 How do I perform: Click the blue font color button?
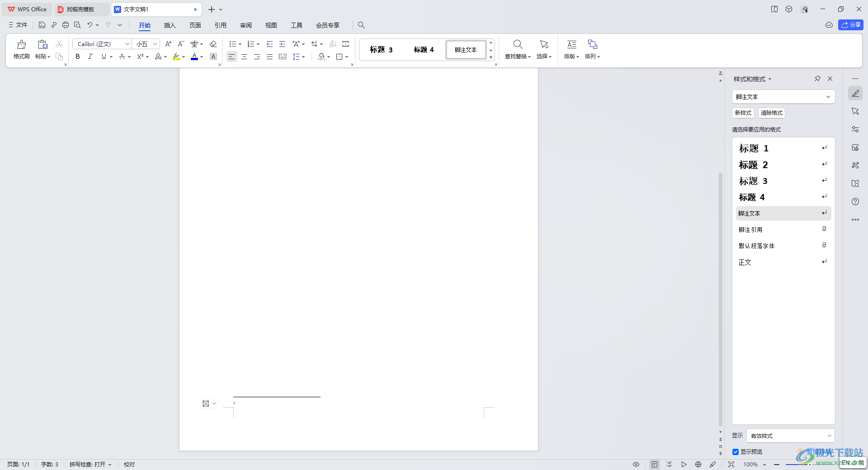(194, 56)
